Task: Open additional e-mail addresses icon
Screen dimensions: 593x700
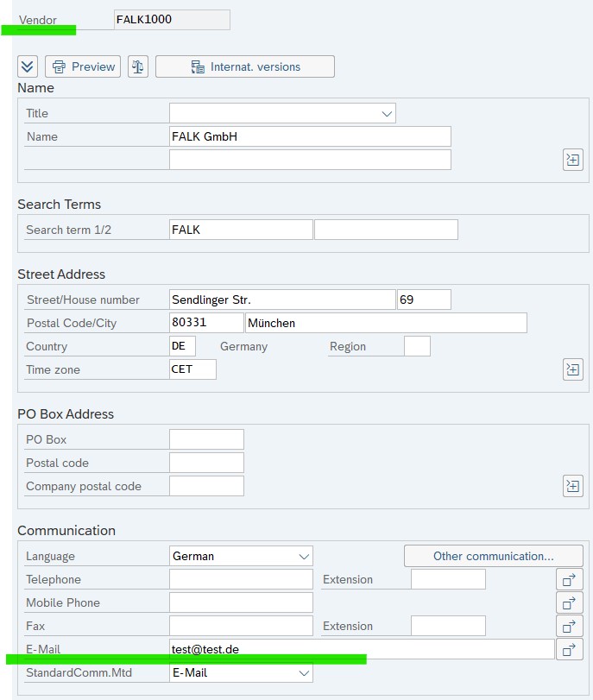Action: click(x=570, y=649)
